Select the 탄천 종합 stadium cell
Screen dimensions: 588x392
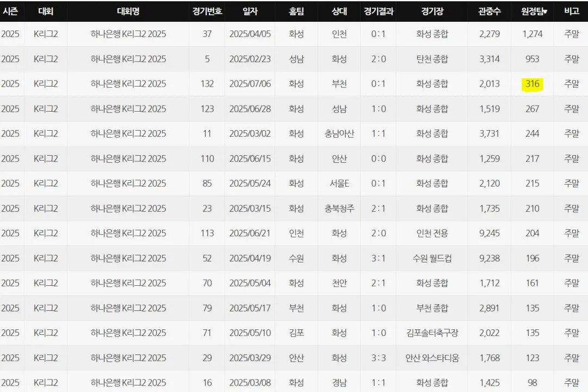(x=432, y=59)
